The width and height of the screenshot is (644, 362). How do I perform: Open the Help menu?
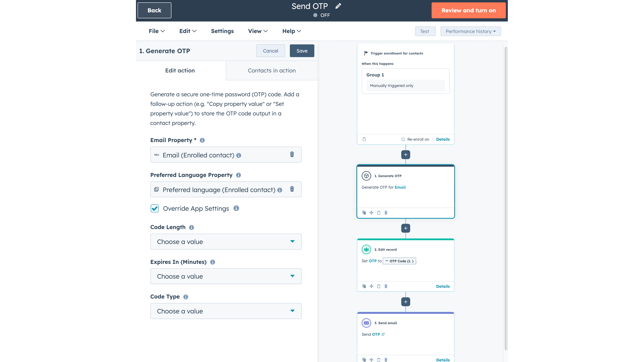(291, 31)
